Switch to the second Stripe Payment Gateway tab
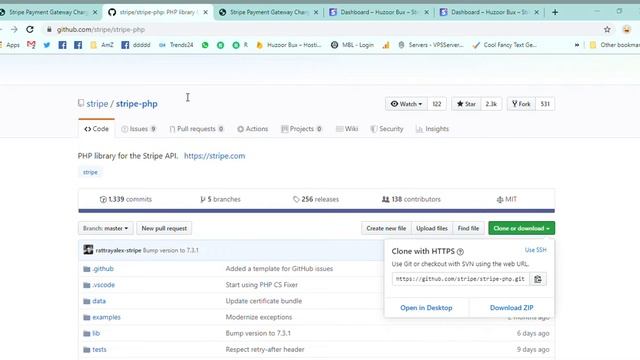The width and height of the screenshot is (640, 360). tap(269, 12)
